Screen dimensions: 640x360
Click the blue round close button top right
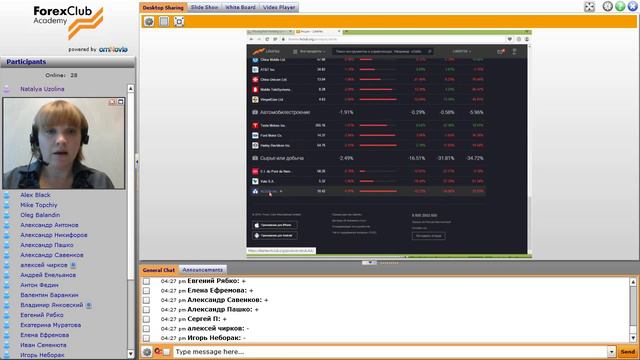(x=632, y=6)
